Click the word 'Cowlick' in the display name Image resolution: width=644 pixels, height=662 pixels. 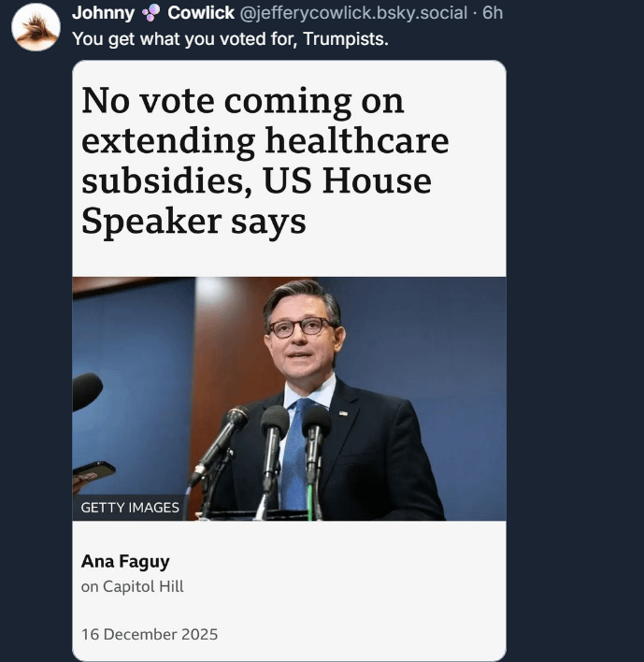[x=201, y=13]
